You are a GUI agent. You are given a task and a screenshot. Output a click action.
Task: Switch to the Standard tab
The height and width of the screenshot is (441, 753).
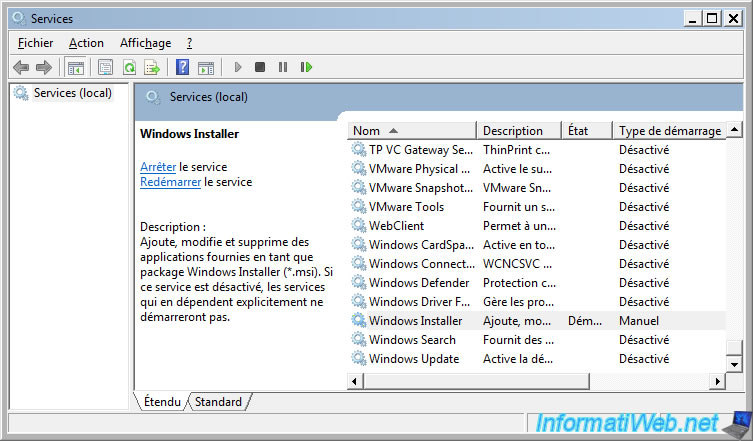(x=219, y=402)
